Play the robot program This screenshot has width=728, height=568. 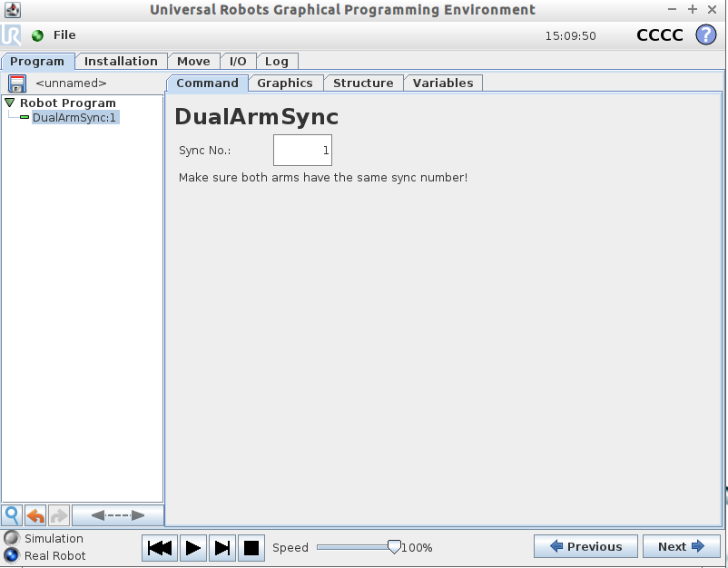coord(193,548)
